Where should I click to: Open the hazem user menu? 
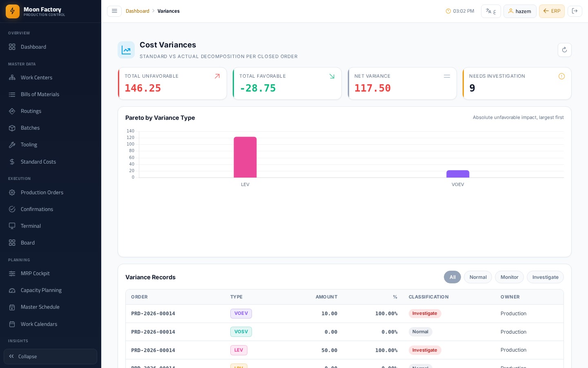[x=520, y=11]
